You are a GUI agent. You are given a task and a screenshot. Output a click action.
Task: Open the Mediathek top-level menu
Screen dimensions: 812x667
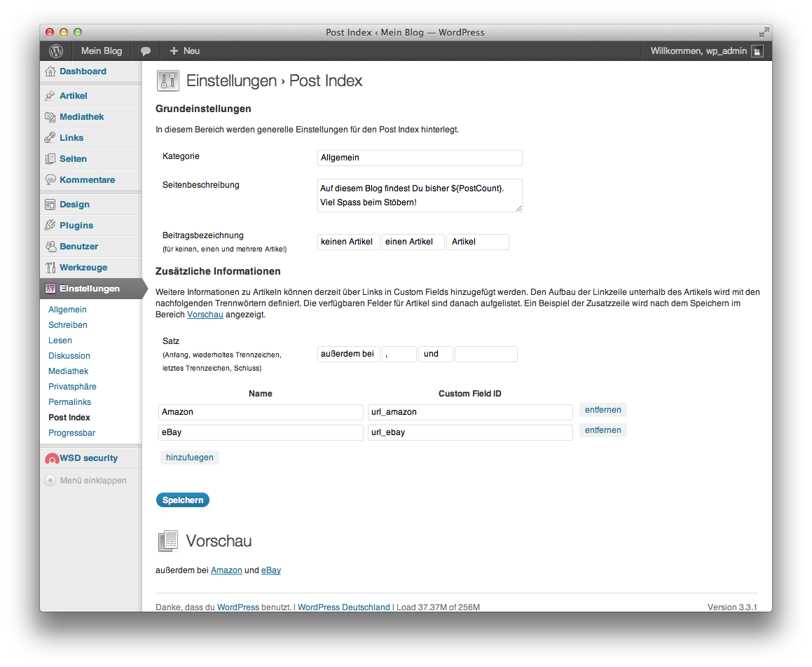(82, 117)
